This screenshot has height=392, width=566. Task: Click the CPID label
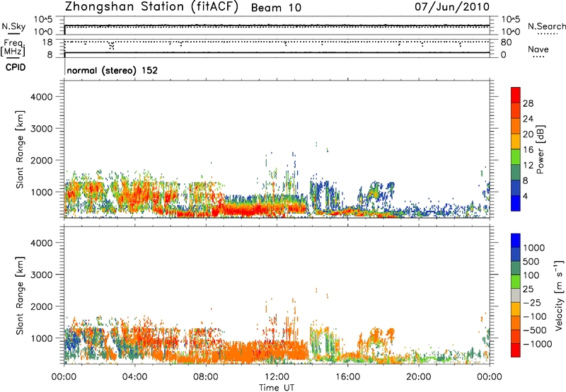click(x=16, y=67)
